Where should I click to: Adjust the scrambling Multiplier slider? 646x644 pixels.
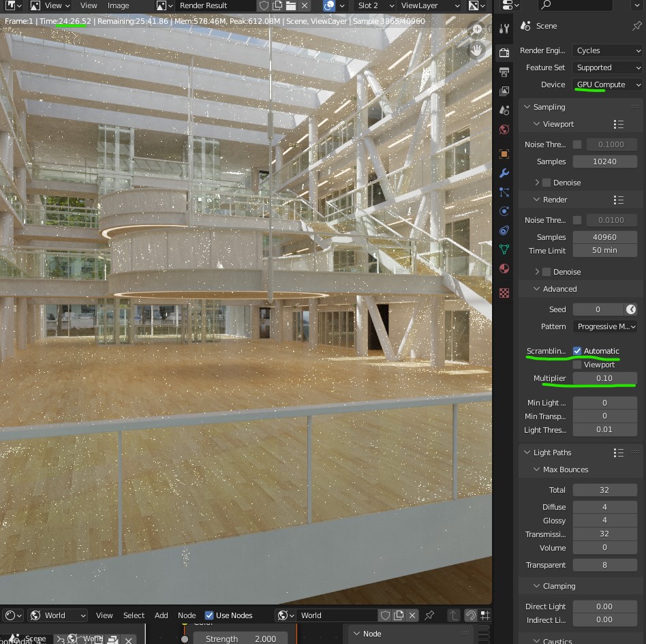tap(604, 378)
